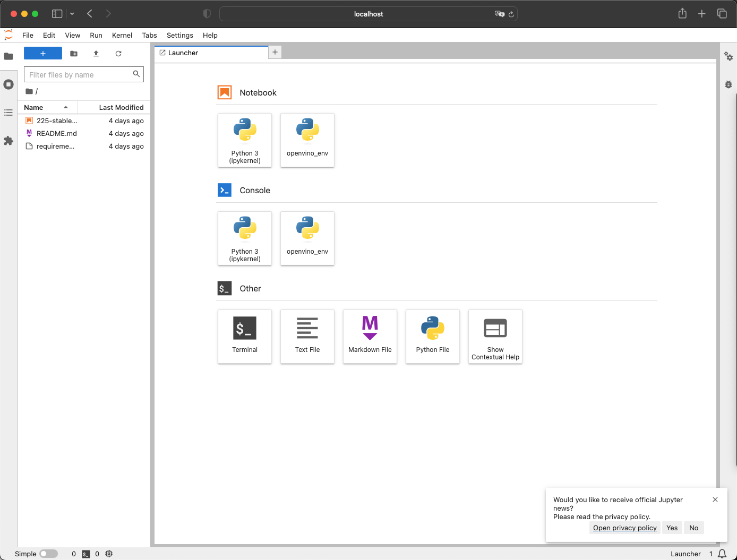Create a new Markdown File
The width and height of the screenshot is (737, 560).
pos(370,337)
